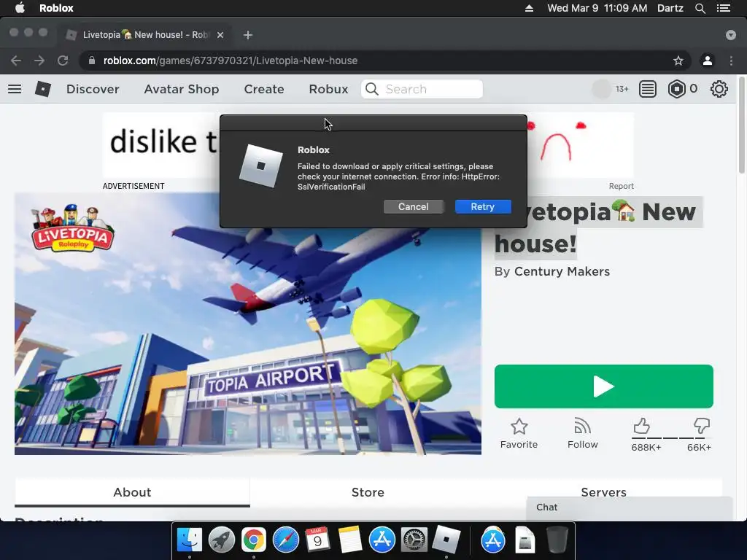
Task: Open the notifications feed icon
Action: pyautogui.click(x=648, y=89)
